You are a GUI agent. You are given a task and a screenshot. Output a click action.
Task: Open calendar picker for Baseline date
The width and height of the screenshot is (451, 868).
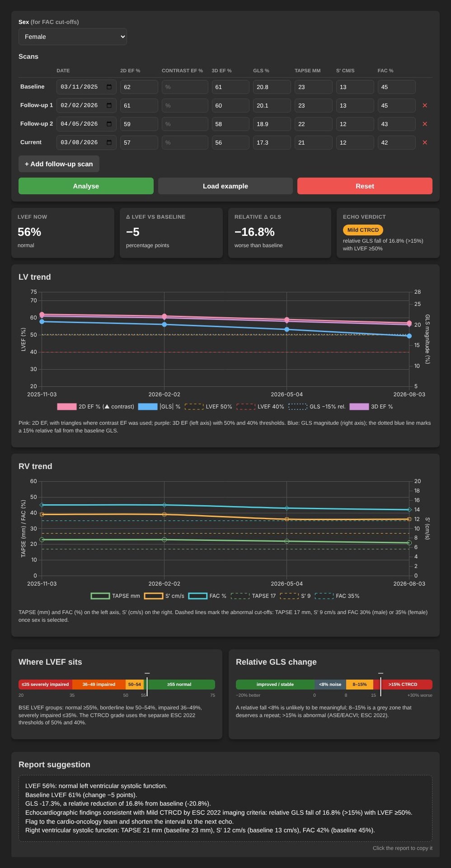109,87
